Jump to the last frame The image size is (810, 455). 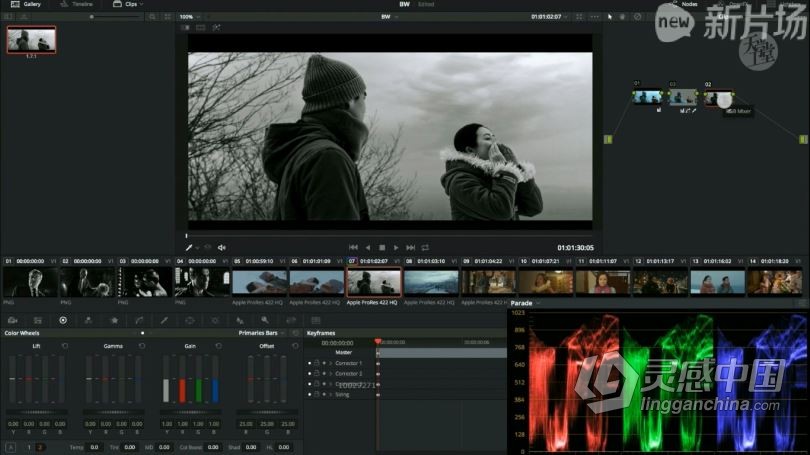coord(411,248)
